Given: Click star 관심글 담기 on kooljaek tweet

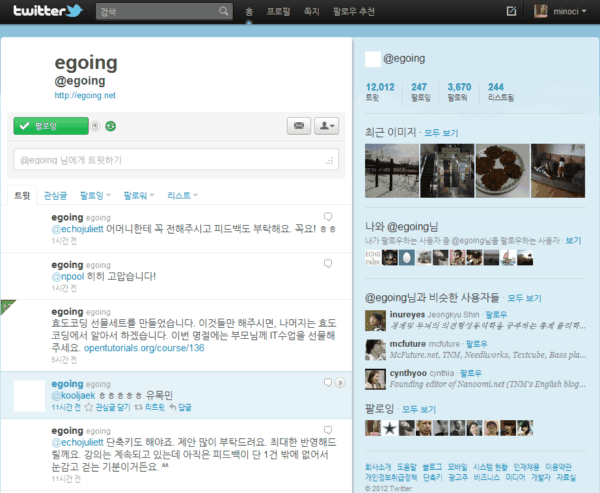Looking at the screenshot, I should point(108,407).
